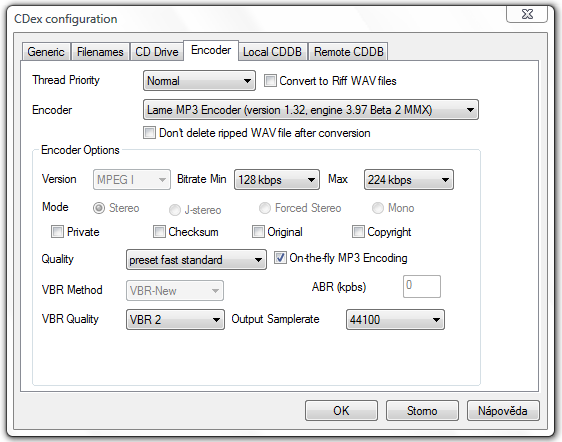This screenshot has height=442, width=562.
Task: Open the Thread Priority dropdown
Action: pos(199,81)
